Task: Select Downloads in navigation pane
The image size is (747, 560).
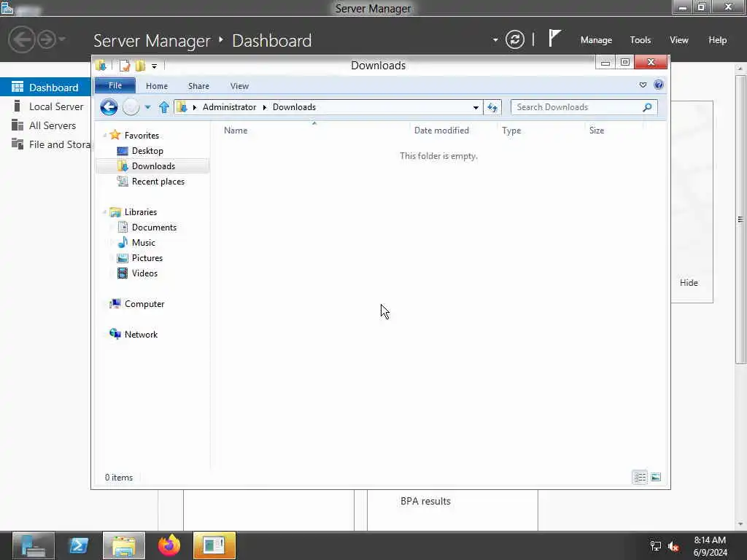Action: point(153,166)
